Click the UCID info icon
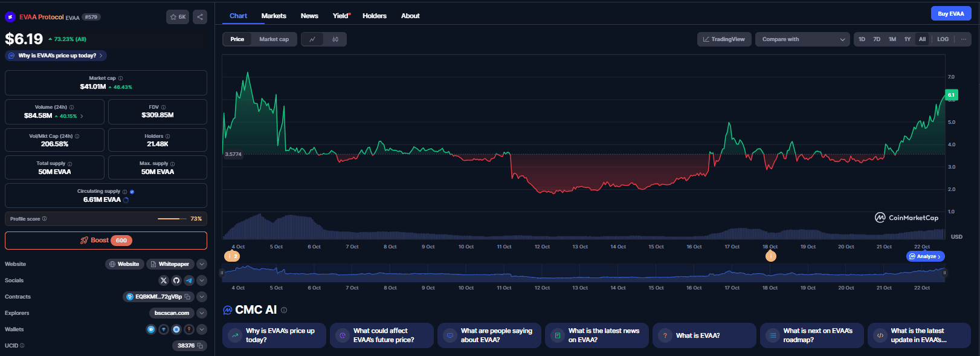The height and width of the screenshot is (356, 980). click(22, 346)
